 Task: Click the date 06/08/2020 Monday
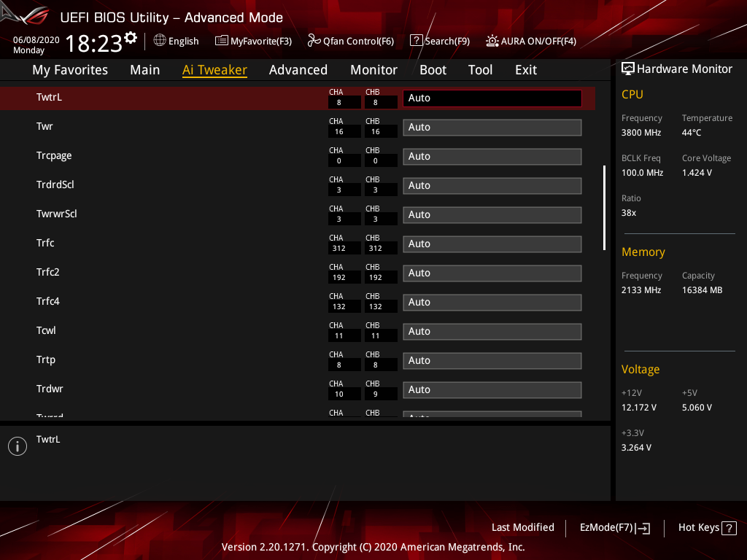pos(36,44)
